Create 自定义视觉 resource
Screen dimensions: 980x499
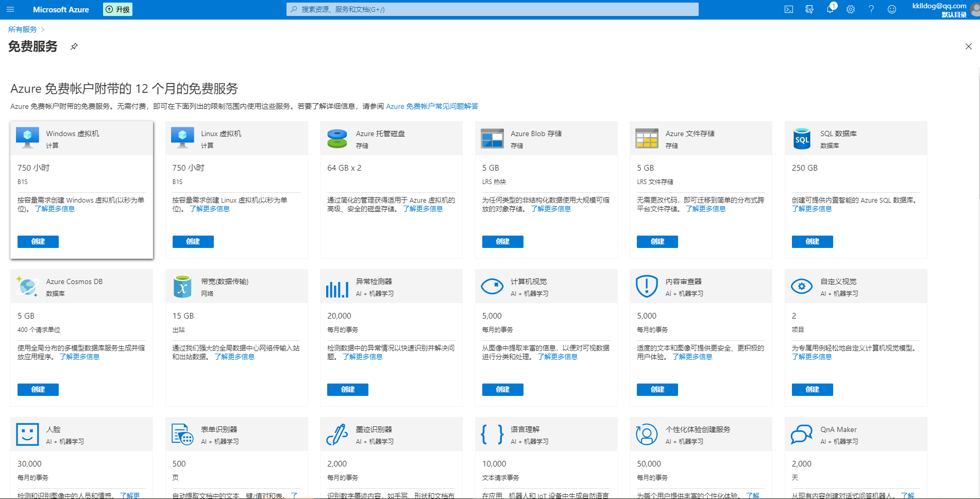[x=812, y=390]
